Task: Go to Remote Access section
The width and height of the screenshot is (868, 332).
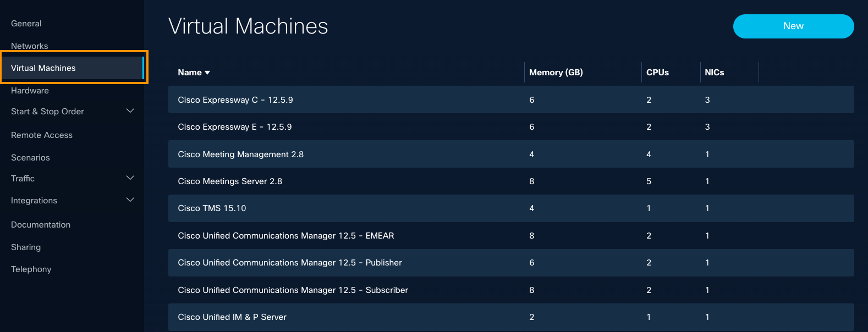Action: click(42, 135)
